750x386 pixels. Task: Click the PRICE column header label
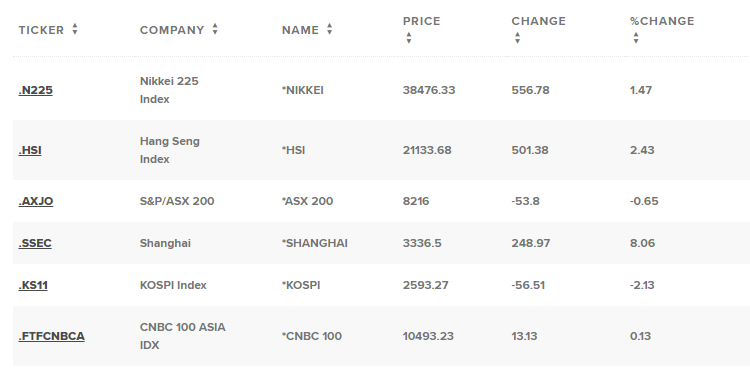(x=421, y=21)
